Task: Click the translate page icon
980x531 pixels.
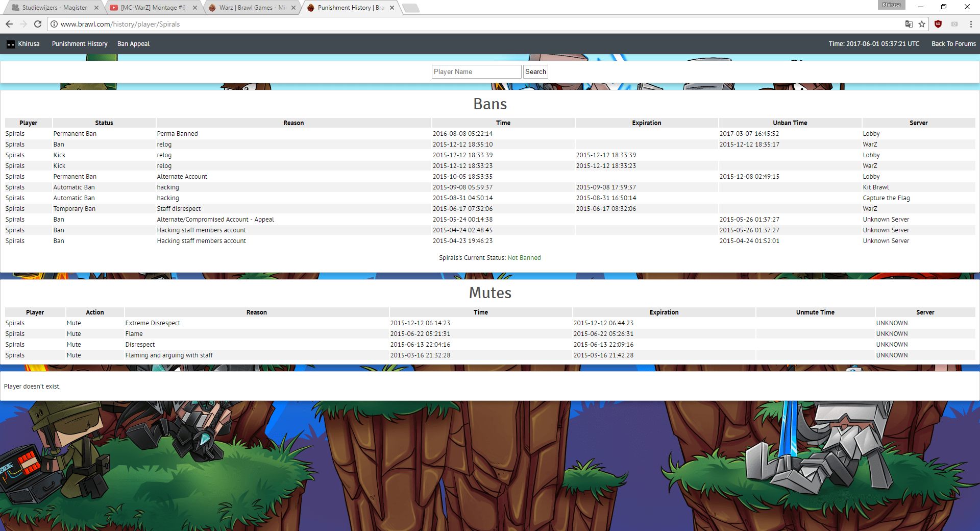Action: (909, 24)
